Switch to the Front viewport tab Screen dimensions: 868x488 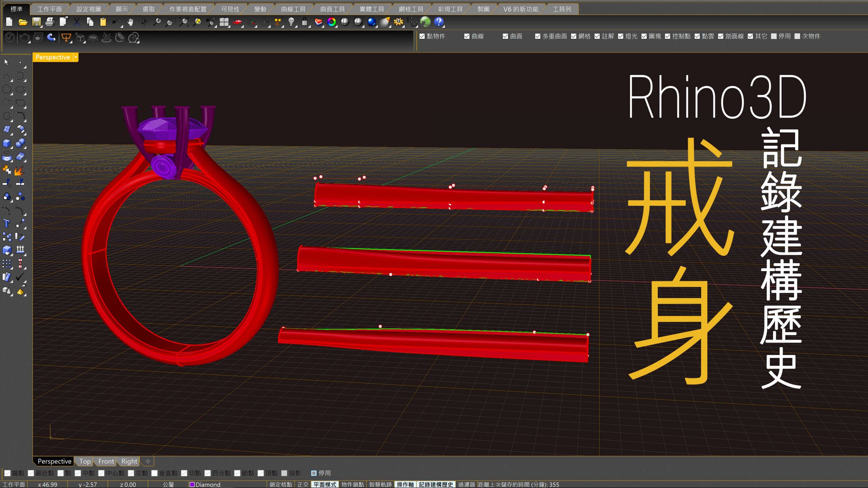[x=106, y=461]
